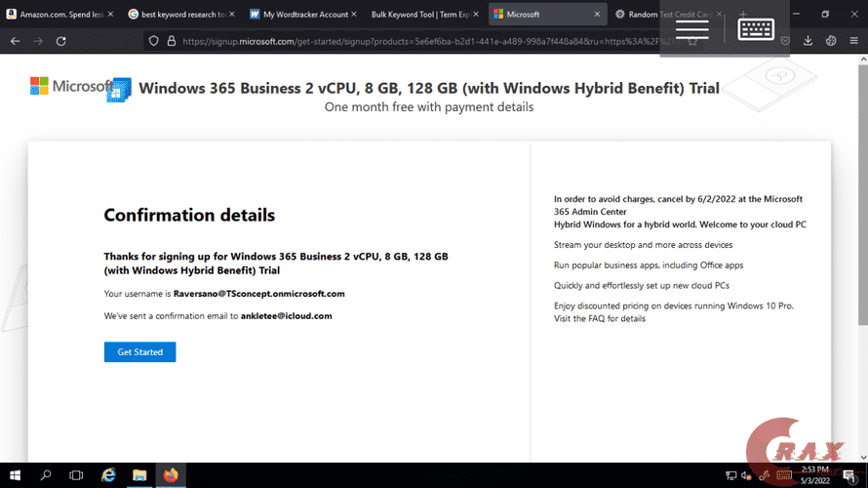The width and height of the screenshot is (868, 488).
Task: Open network status tray icon
Action: [730, 475]
